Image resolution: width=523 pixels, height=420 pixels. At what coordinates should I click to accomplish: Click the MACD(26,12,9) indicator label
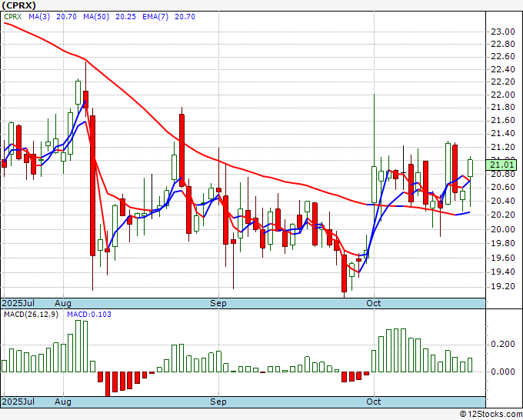31,315
